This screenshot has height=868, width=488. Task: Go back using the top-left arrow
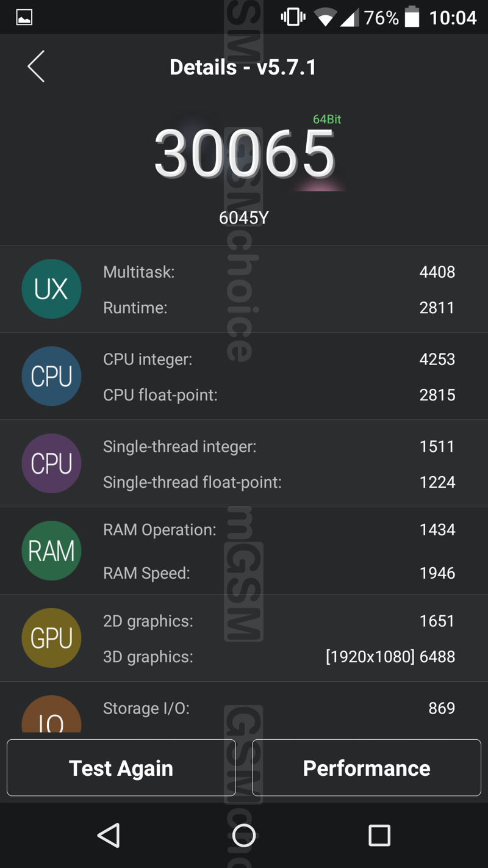tap(36, 67)
